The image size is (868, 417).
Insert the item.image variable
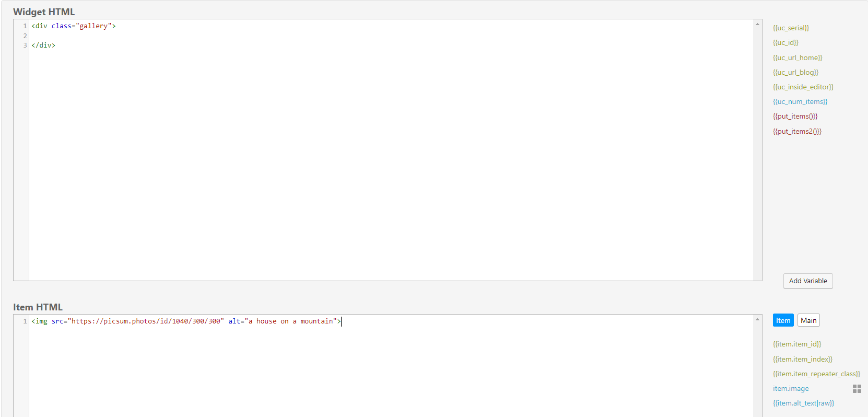tap(791, 388)
